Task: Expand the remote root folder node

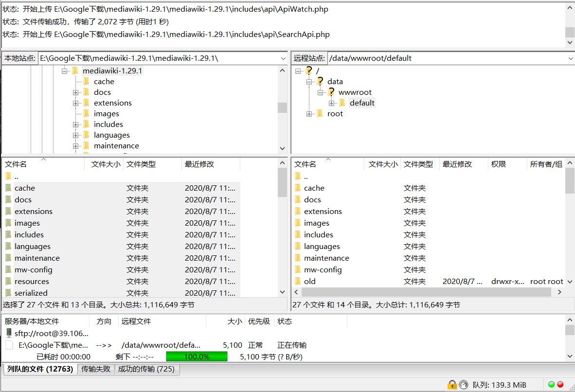Action: [x=309, y=114]
